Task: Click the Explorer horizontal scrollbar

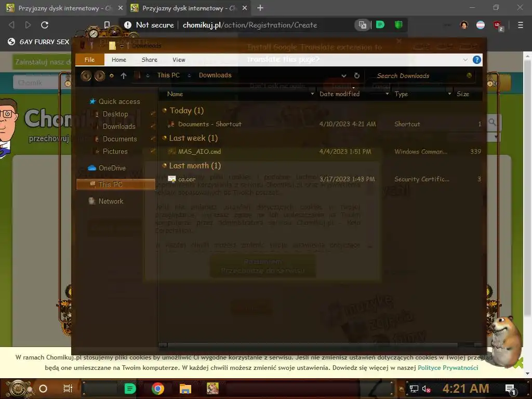Action: pyautogui.click(x=312, y=345)
